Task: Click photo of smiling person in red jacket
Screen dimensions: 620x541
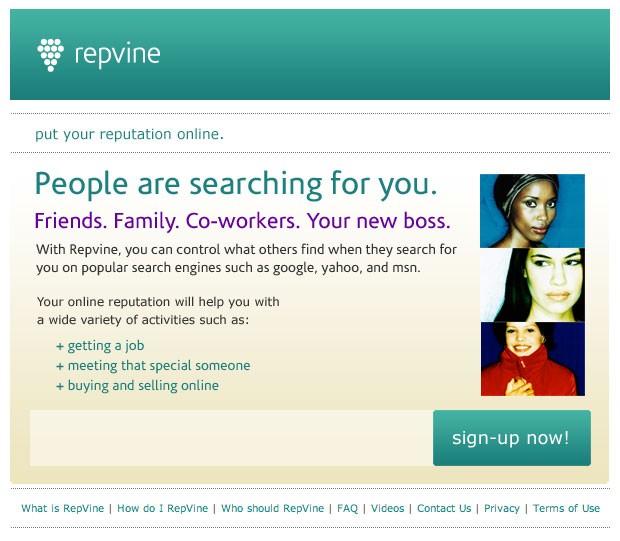Action: click(x=533, y=359)
